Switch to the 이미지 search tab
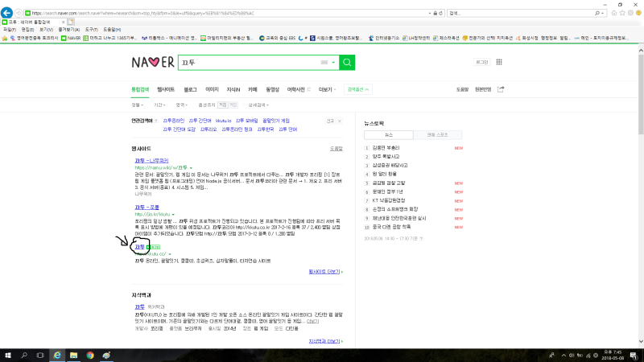The height and width of the screenshot is (362, 644). point(212,89)
